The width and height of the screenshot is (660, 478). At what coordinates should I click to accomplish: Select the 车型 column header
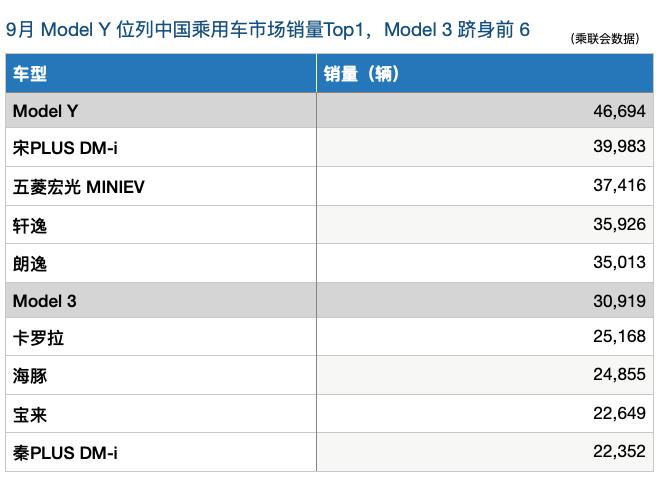tap(30, 74)
